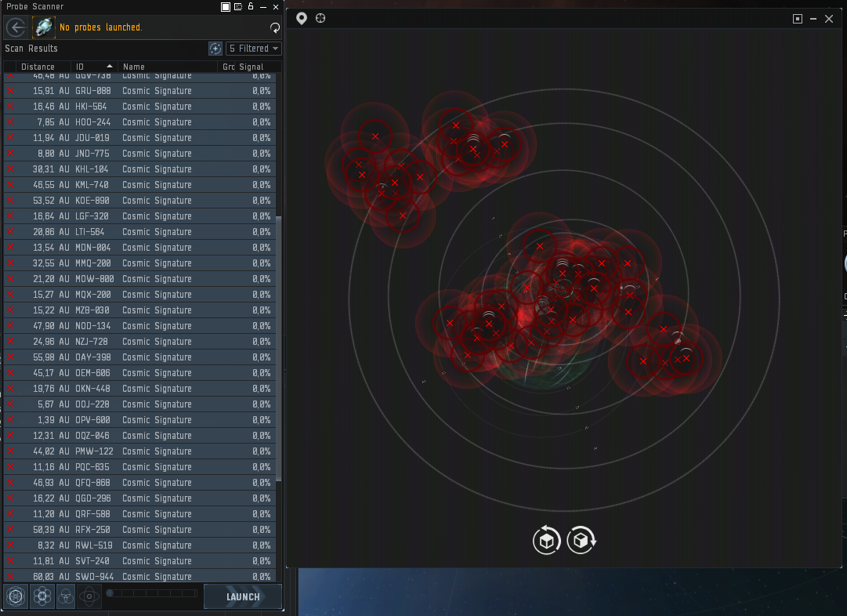
Task: Select the MDN-004 signature row
Action: 139,248
